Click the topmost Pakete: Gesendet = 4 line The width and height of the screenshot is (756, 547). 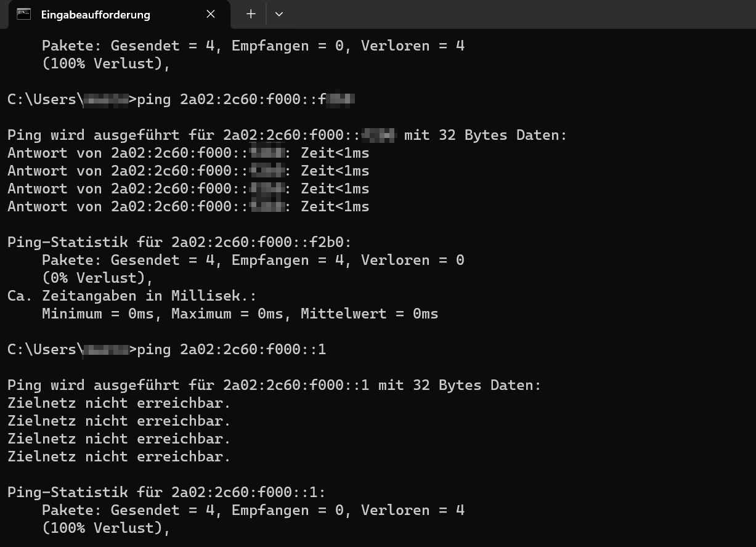pos(253,46)
